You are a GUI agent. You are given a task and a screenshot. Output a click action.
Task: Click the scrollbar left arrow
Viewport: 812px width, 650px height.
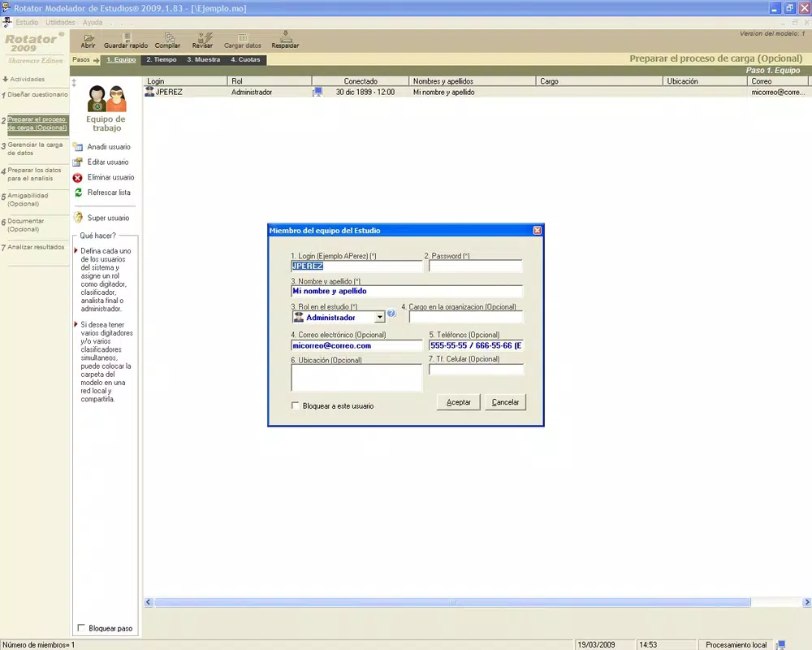coord(148,602)
